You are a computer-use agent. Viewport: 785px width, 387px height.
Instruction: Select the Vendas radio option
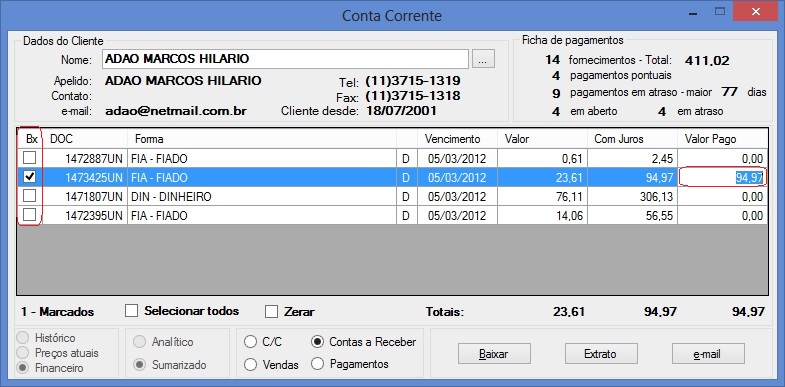(250, 364)
